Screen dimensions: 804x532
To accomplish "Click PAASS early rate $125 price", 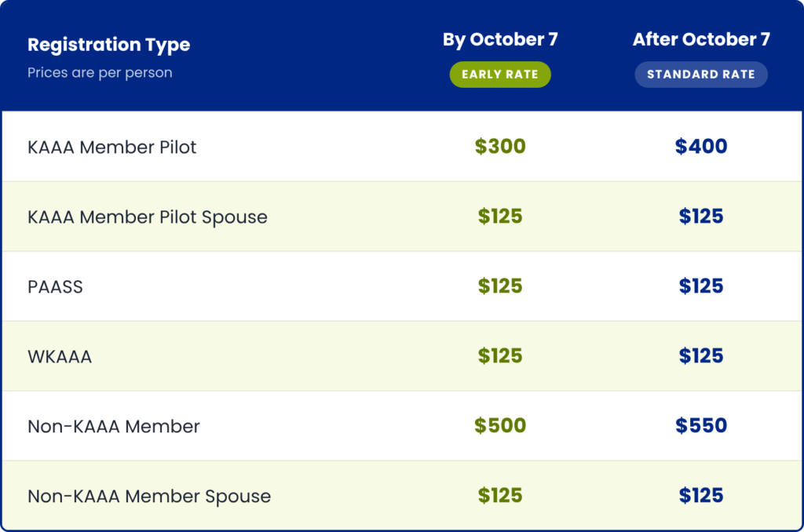I will coord(500,286).
